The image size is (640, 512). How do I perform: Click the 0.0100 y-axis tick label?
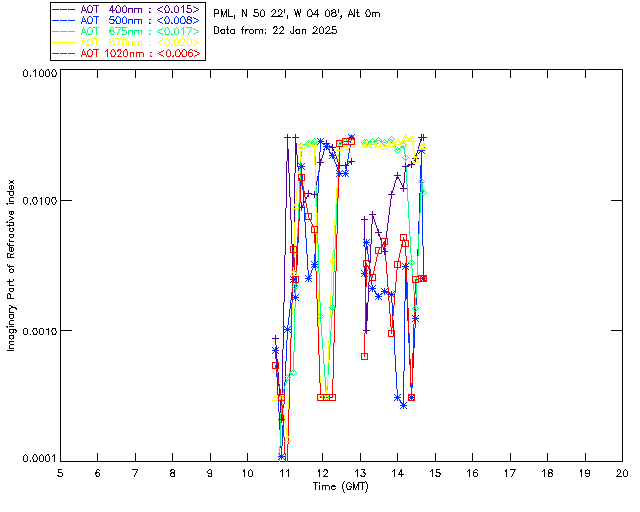37,202
